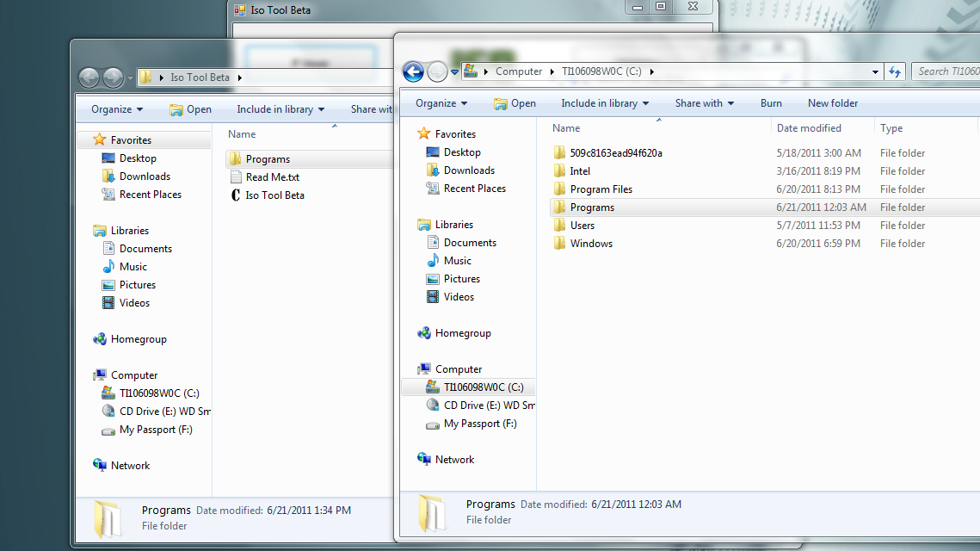
Task: Click the Burn toolbar command
Action: pyautogui.click(x=770, y=102)
